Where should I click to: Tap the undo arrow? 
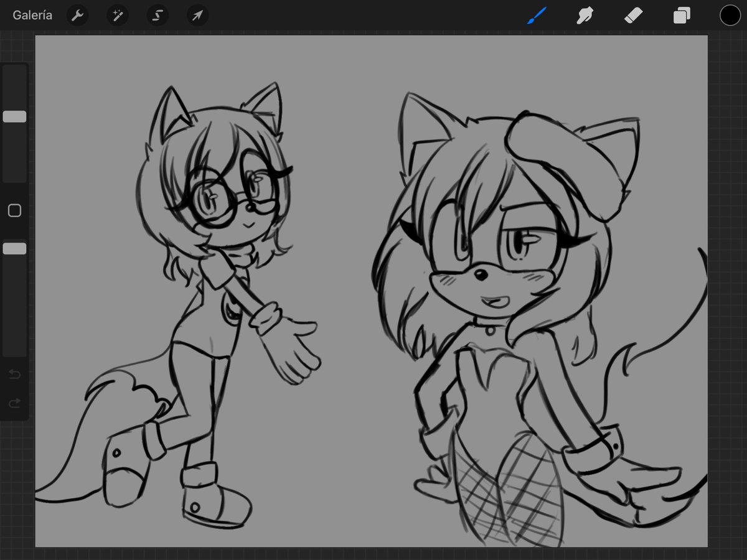14,374
